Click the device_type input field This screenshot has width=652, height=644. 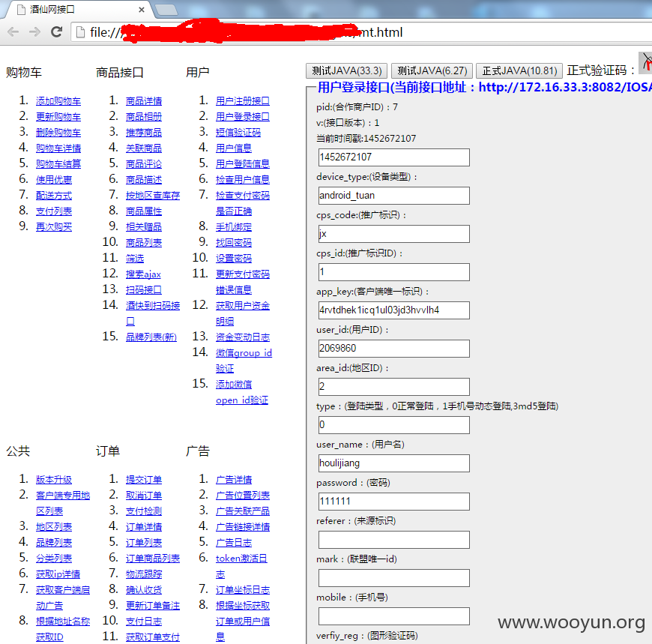tap(394, 196)
